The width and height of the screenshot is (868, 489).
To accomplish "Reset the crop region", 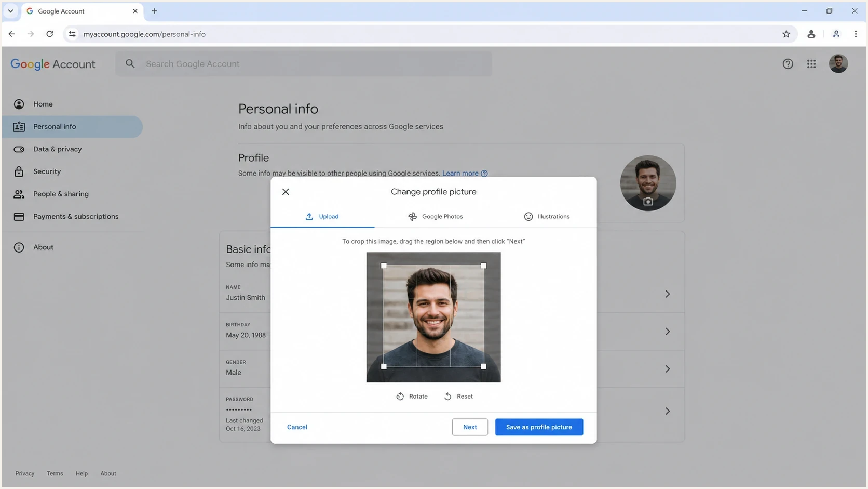I will [x=458, y=397].
